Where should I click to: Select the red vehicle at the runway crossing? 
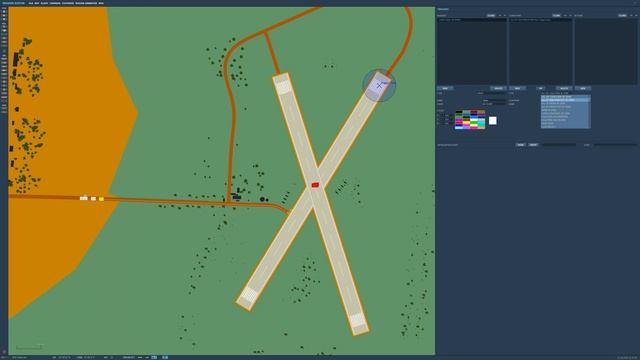(x=315, y=185)
